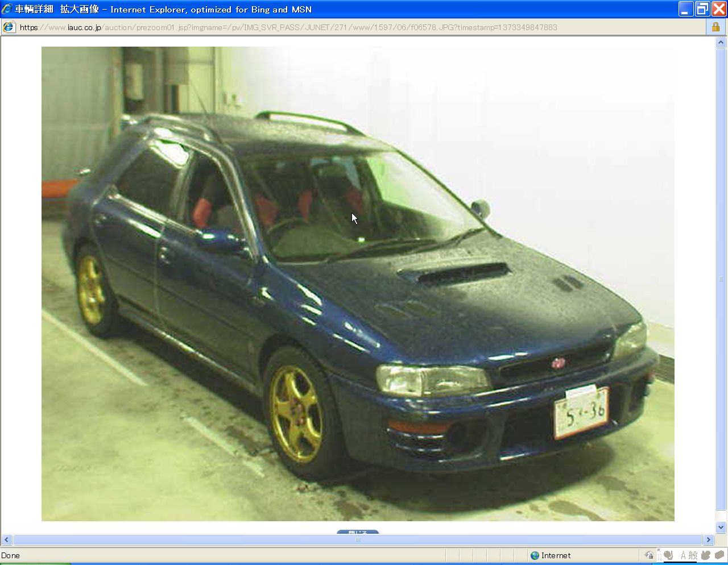
Task: Click the IME input mode 'A' indicator
Action: [683, 555]
